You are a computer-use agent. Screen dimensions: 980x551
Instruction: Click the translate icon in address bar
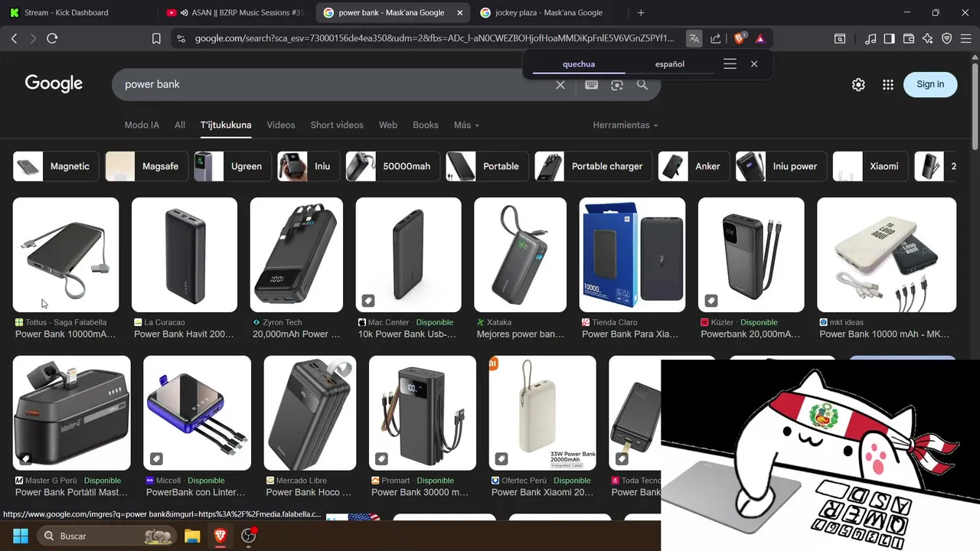pos(694,38)
